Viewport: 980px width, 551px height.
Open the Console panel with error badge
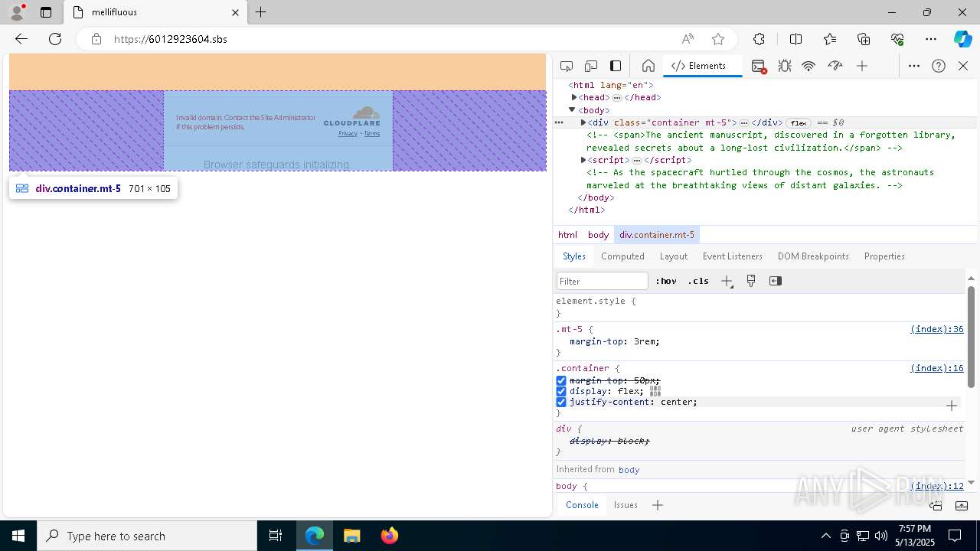click(759, 66)
